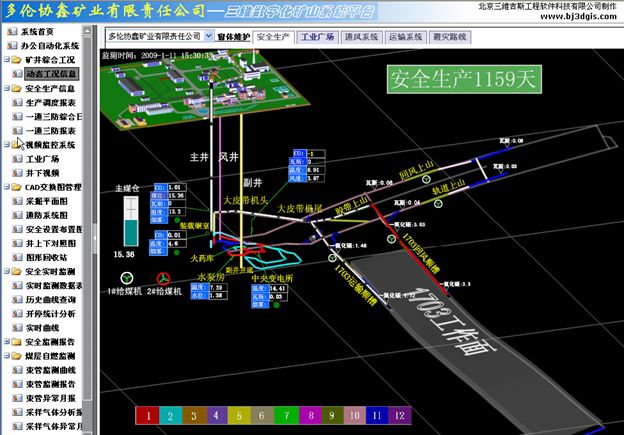Select the 动态工况信息 page icon

(x=17, y=74)
